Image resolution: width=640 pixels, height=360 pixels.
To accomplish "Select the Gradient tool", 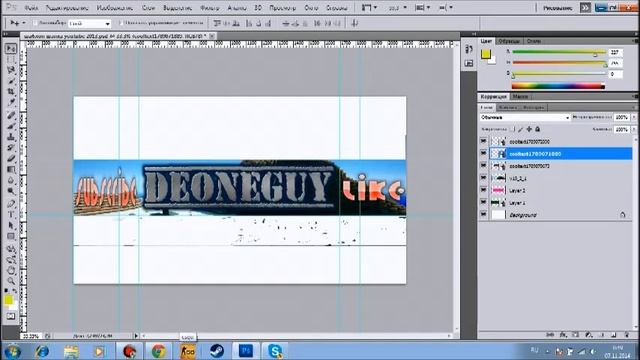I will click(x=11, y=169).
